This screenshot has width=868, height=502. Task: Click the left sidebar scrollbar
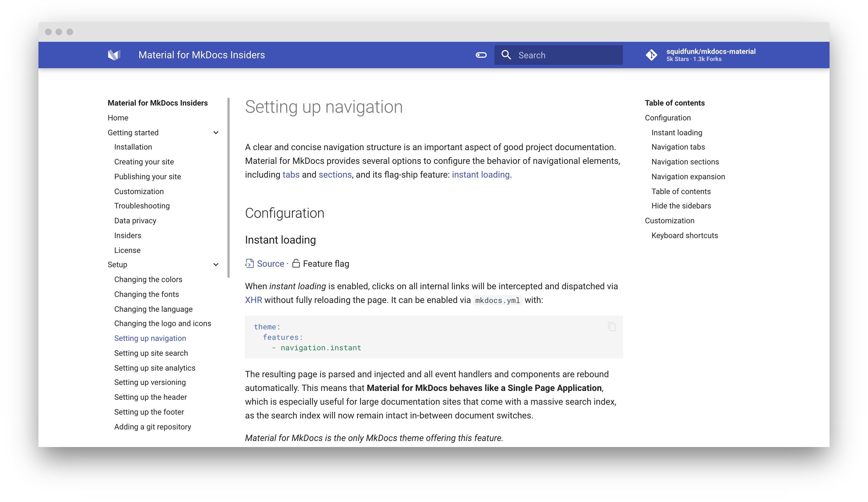point(228,187)
